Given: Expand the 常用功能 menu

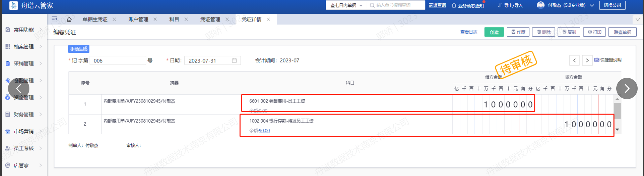Looking at the screenshot, I should click(41, 30).
